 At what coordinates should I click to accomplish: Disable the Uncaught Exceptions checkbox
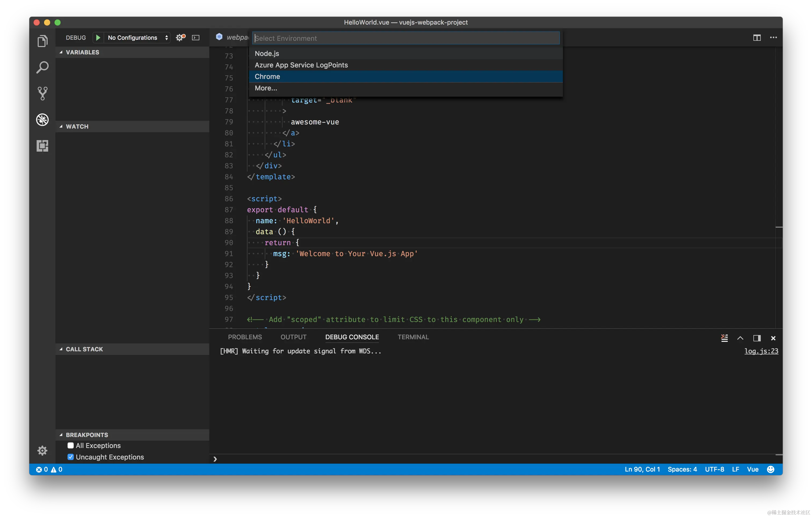[x=70, y=457]
